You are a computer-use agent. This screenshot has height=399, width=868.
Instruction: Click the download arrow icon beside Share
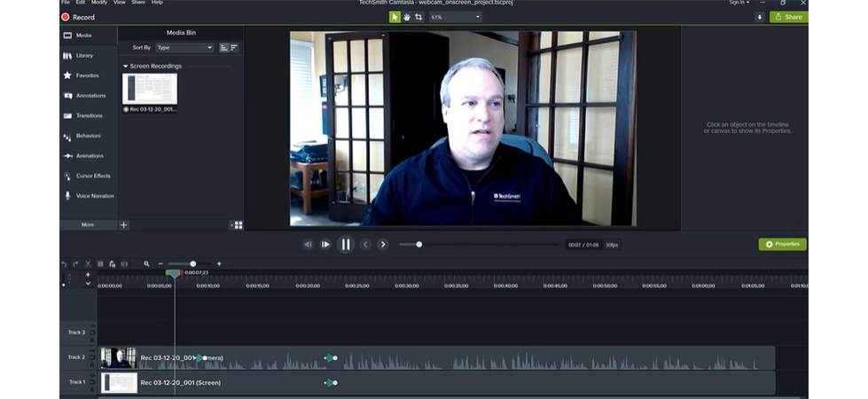760,17
